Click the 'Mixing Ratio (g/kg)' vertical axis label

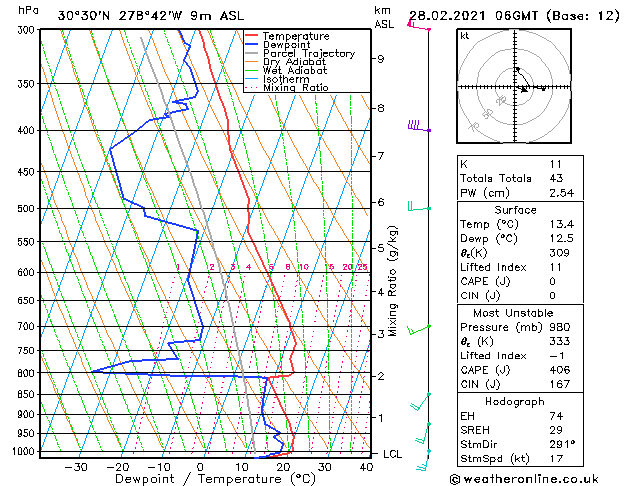pos(392,281)
